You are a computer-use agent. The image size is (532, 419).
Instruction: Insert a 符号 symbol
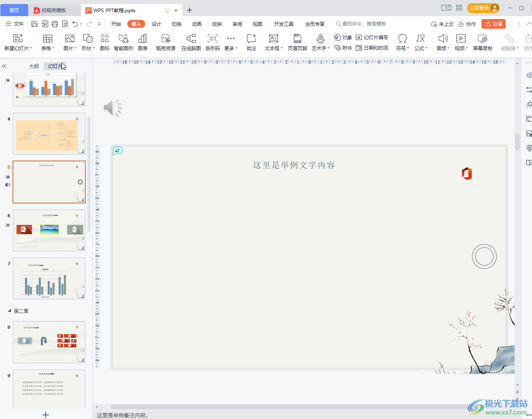(x=403, y=42)
